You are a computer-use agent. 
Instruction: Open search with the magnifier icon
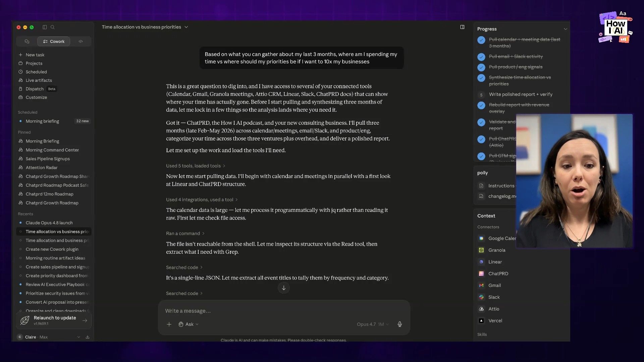[x=53, y=27]
